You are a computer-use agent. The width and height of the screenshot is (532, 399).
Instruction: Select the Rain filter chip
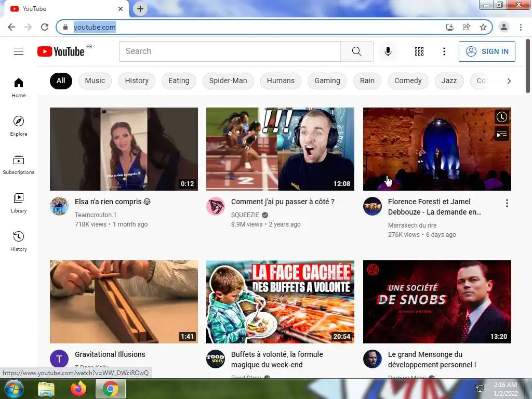367,81
